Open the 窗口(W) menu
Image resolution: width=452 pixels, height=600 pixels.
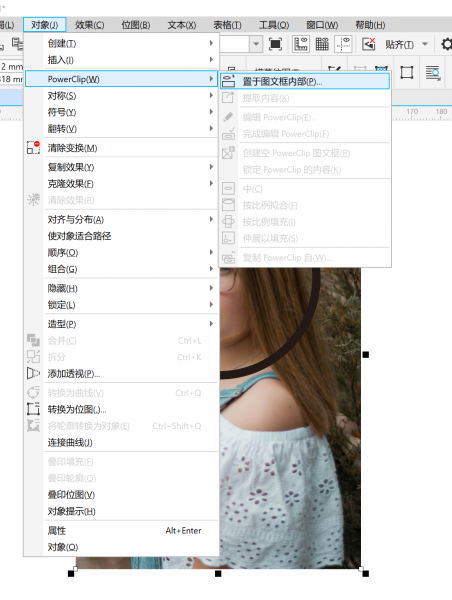[x=322, y=25]
